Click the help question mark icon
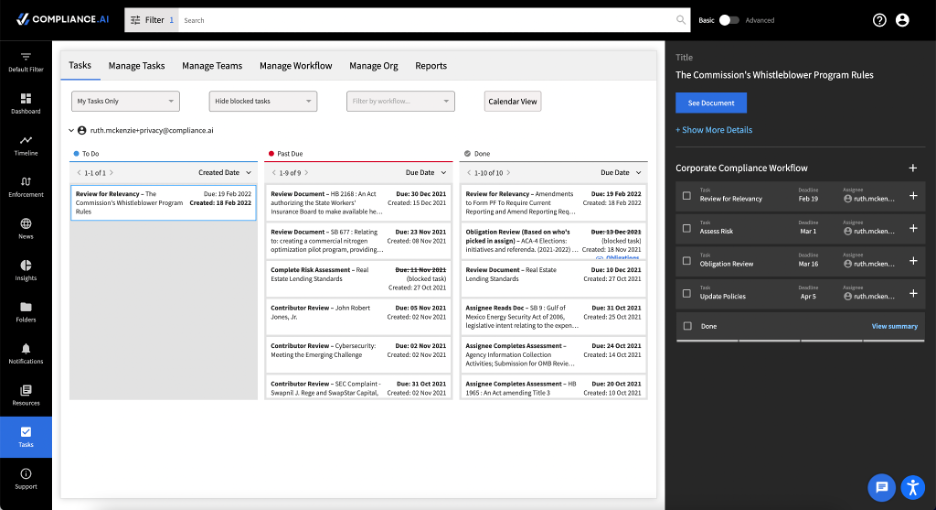Screen dimensions: 936x510 (x=879, y=20)
